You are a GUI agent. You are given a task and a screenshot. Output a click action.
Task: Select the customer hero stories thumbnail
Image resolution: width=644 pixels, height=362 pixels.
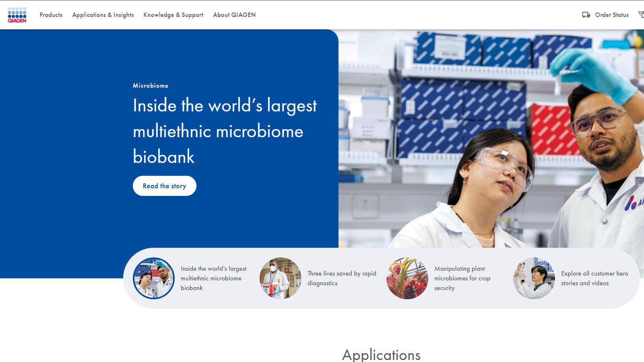534,278
